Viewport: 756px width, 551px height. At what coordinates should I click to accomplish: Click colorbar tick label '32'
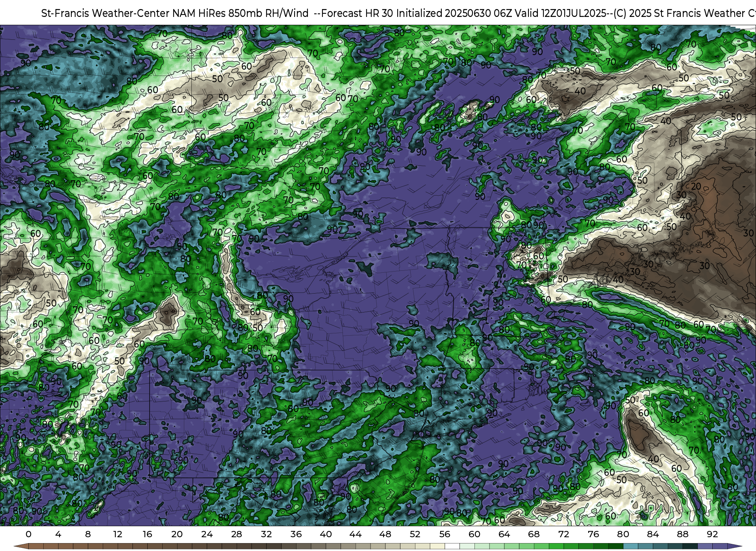pos(266,534)
